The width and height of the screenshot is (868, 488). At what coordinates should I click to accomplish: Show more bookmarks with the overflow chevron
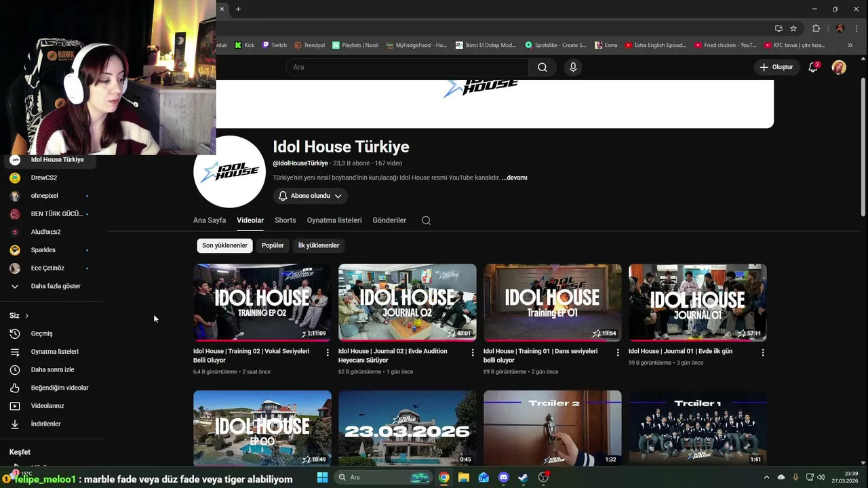click(x=850, y=45)
